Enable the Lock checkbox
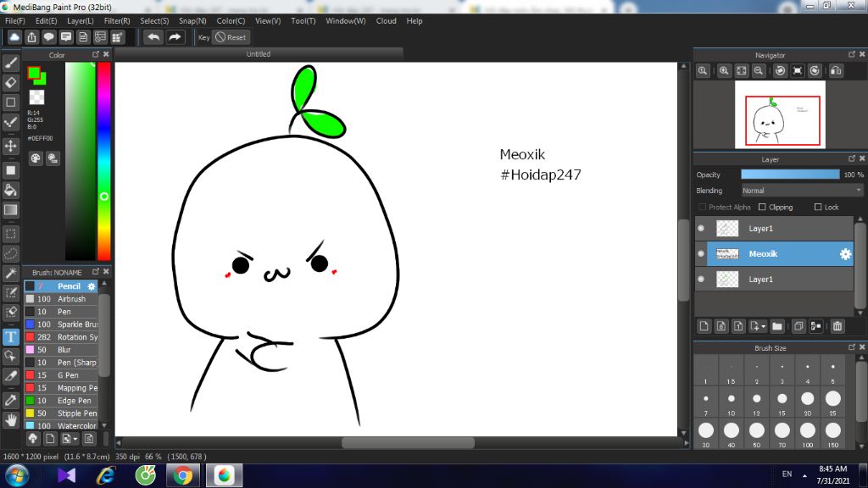The height and width of the screenshot is (488, 868). (x=818, y=207)
